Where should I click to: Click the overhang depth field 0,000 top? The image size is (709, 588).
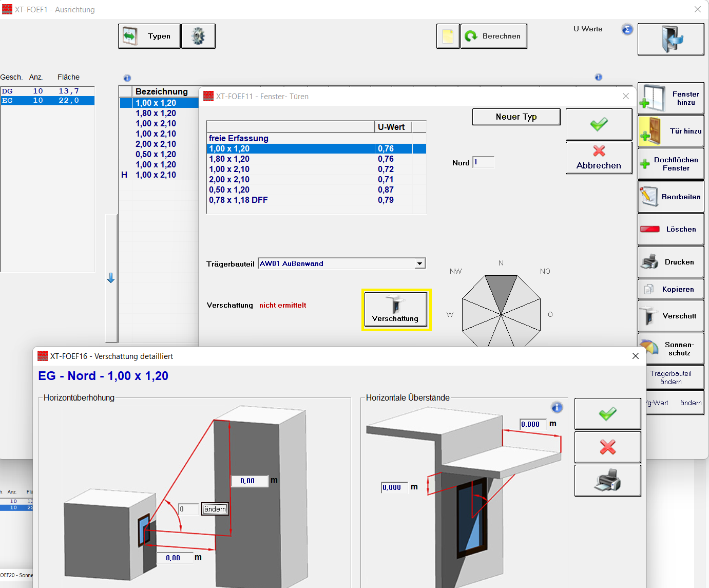(533, 424)
